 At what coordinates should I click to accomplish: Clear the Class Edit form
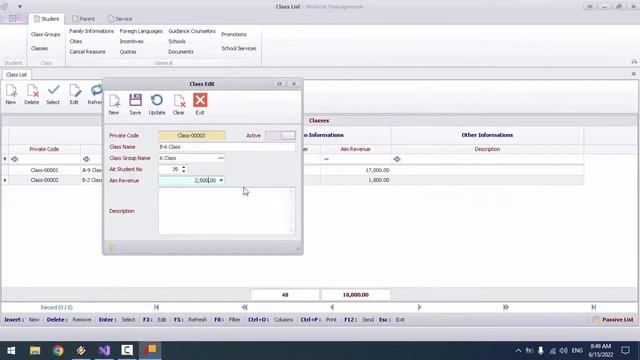point(179,104)
